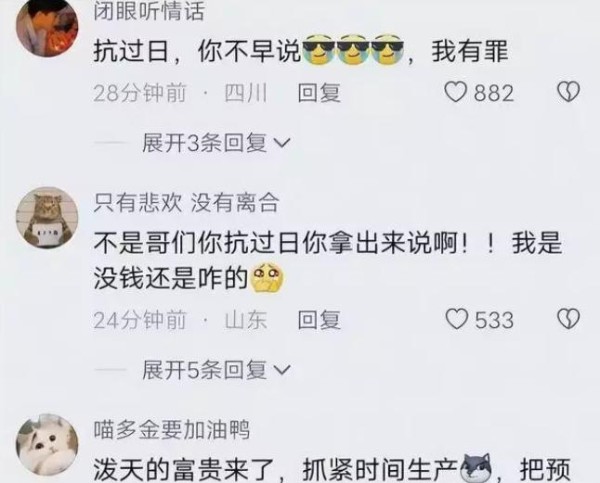
Task: Tap the pleading face emoji after 咋的
Action: pos(267,278)
